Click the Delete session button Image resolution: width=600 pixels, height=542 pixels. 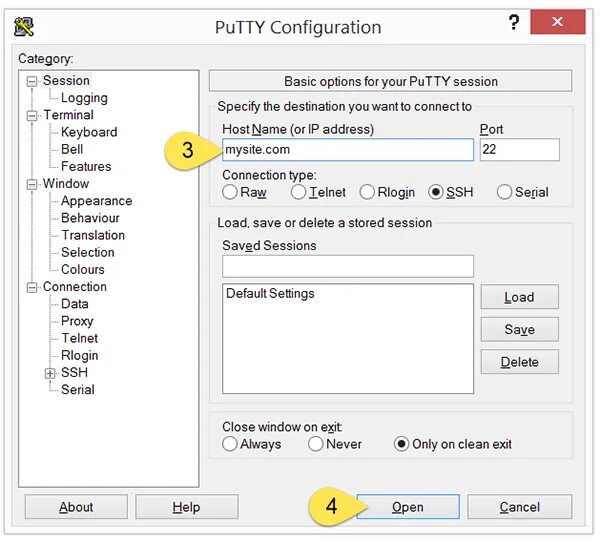(519, 362)
